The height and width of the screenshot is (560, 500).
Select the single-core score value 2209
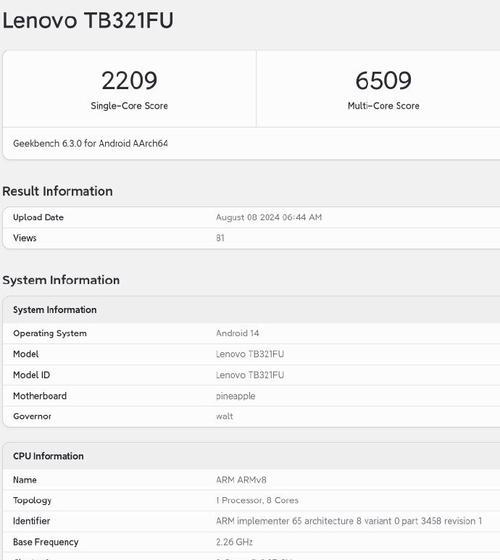pos(129,81)
